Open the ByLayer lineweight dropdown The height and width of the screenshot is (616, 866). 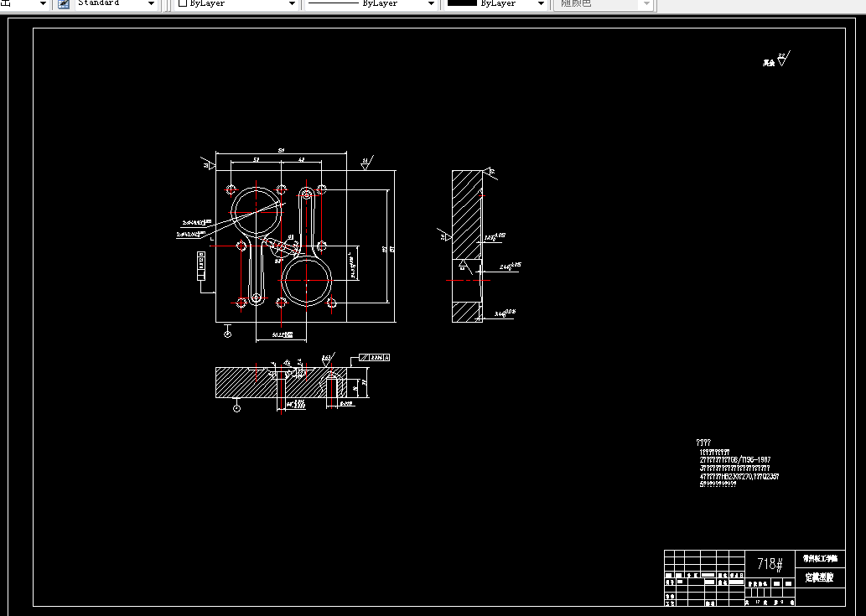tap(495, 3)
